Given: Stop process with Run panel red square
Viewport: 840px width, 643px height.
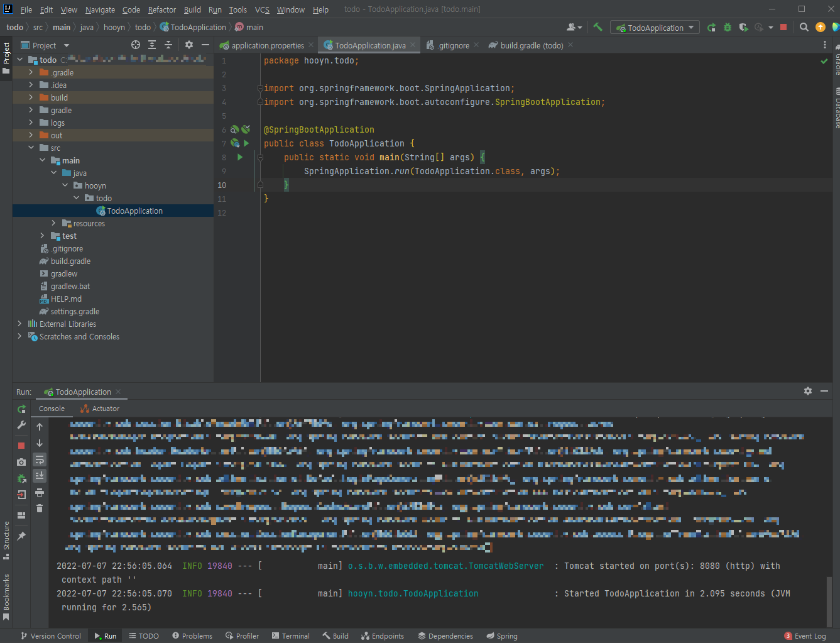Looking at the screenshot, I should click(x=21, y=445).
